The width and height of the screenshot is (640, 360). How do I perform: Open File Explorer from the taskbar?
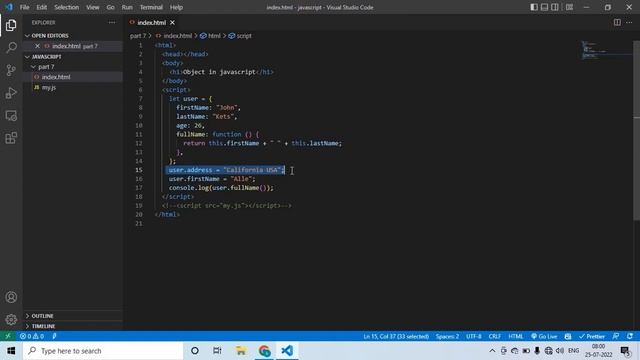241,351
